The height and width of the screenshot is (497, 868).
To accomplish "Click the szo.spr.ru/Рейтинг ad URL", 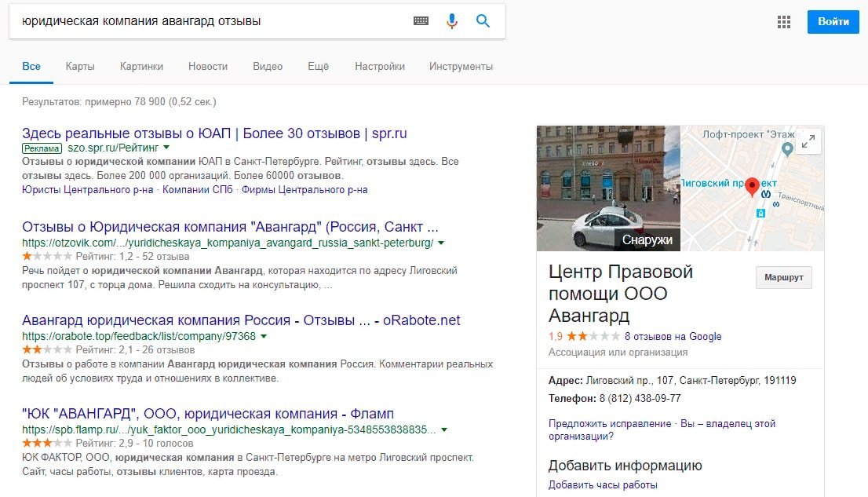I will point(113,148).
